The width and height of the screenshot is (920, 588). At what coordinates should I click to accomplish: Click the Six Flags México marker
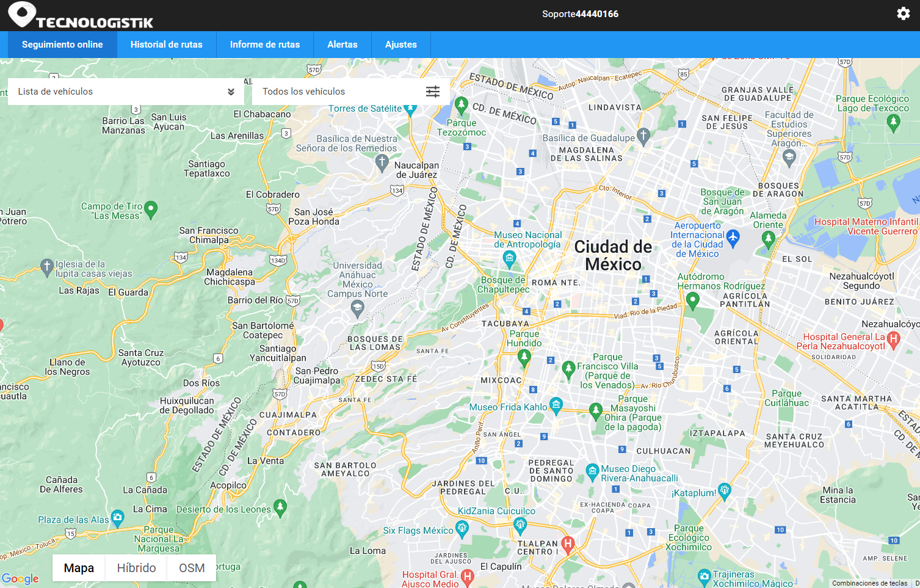pyautogui.click(x=462, y=529)
